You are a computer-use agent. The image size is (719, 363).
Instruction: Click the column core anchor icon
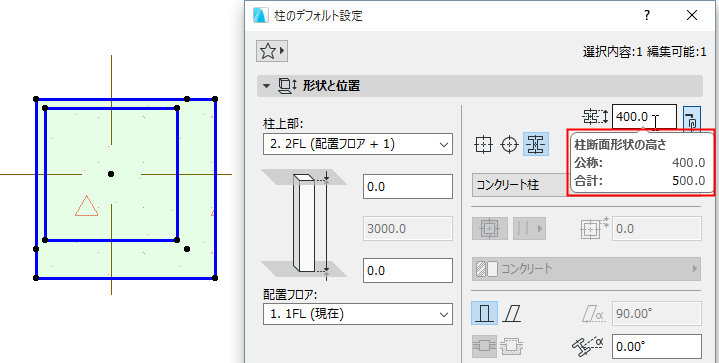click(x=490, y=228)
